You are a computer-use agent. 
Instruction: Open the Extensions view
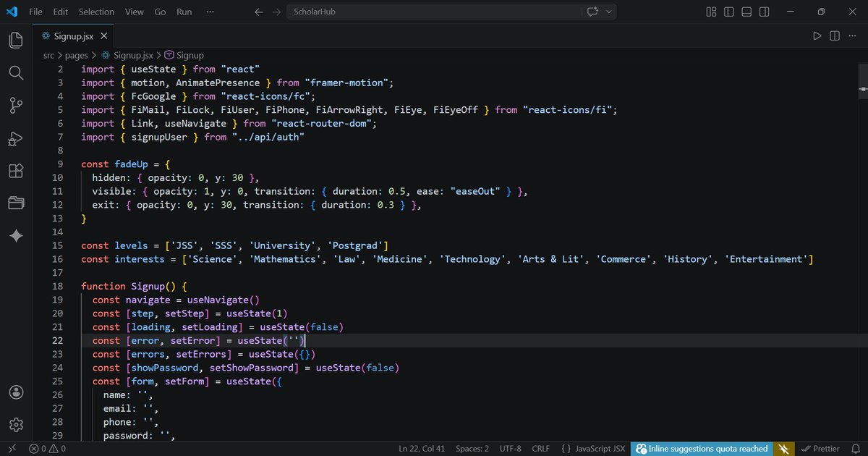point(16,171)
